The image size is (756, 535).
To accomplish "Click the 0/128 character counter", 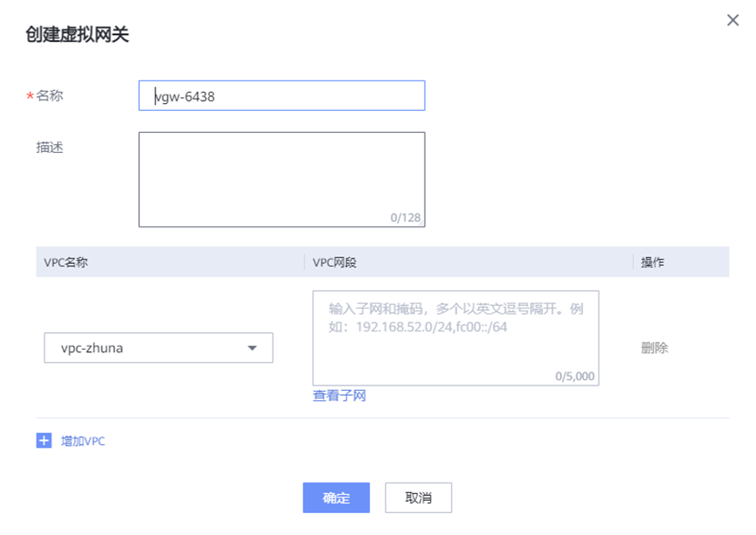I will (x=406, y=218).
